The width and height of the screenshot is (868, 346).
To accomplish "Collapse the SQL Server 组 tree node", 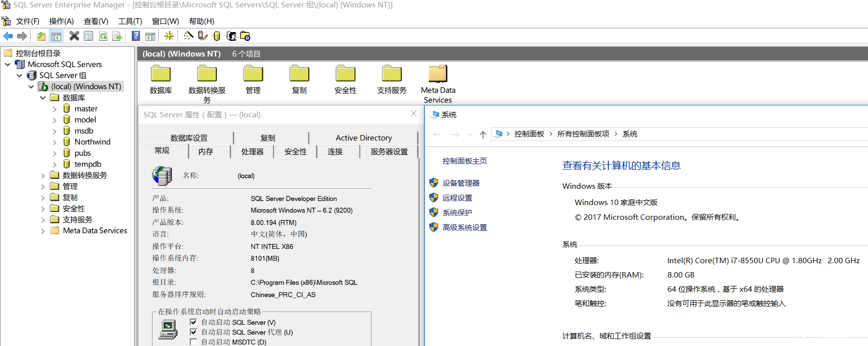I will coord(20,75).
